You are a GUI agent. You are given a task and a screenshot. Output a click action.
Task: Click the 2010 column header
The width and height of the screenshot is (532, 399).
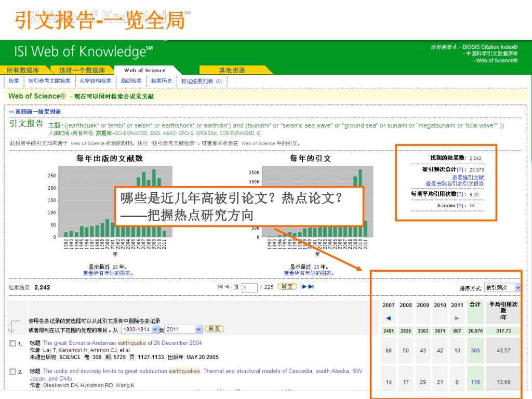pyautogui.click(x=440, y=305)
